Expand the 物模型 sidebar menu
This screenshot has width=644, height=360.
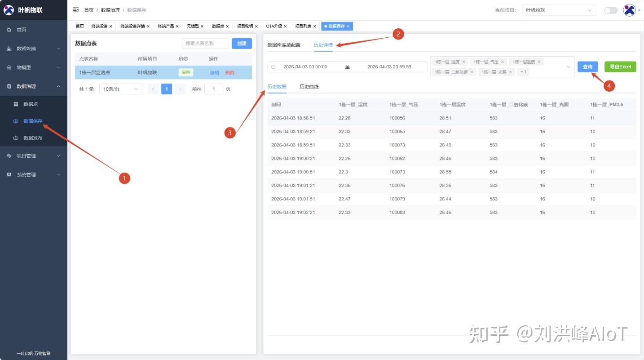tap(58, 67)
